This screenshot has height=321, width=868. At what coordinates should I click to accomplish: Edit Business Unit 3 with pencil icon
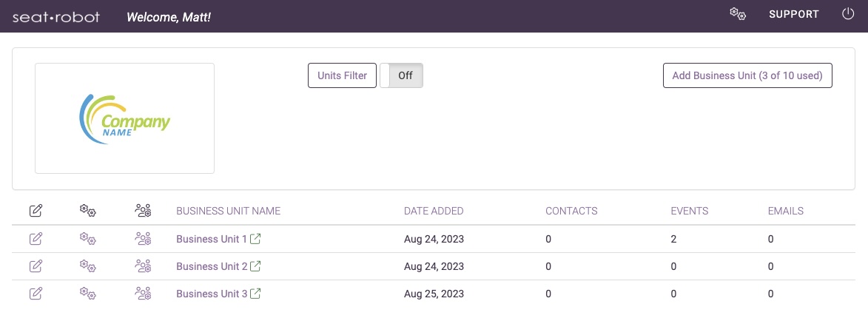(x=36, y=294)
